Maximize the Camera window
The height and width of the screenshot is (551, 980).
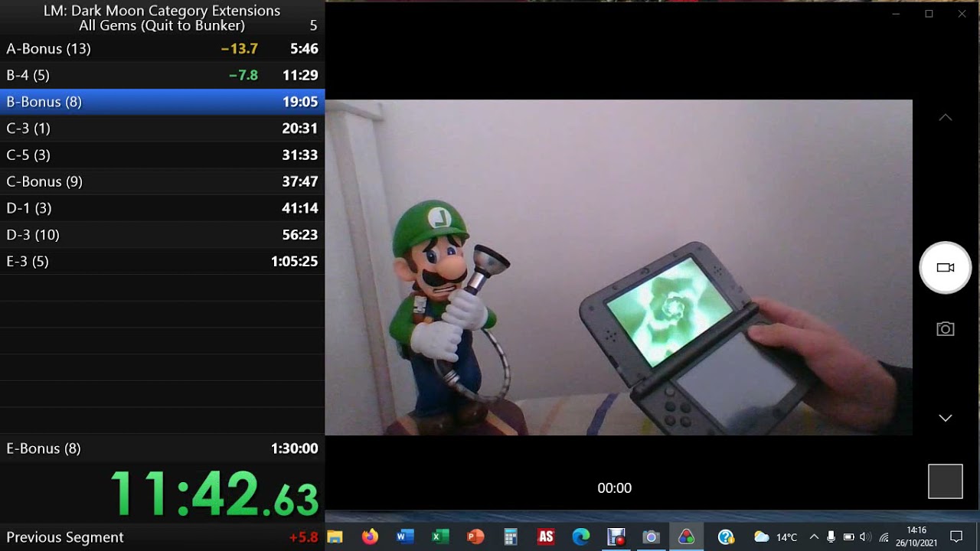929,14
